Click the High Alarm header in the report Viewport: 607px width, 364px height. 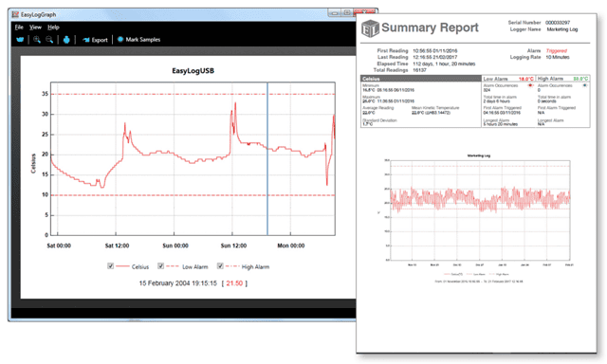550,79
